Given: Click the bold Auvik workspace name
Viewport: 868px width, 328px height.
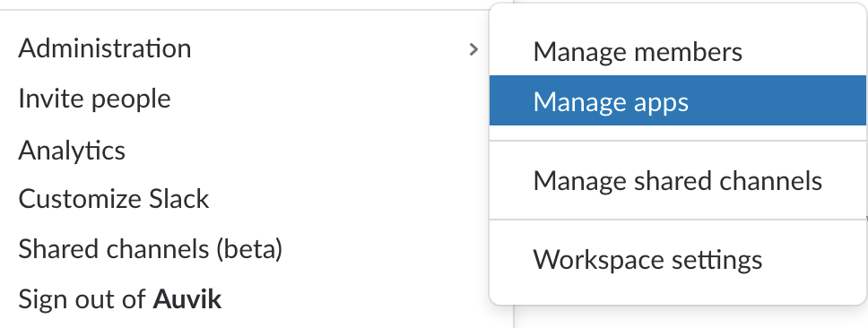Looking at the screenshot, I should [187, 299].
